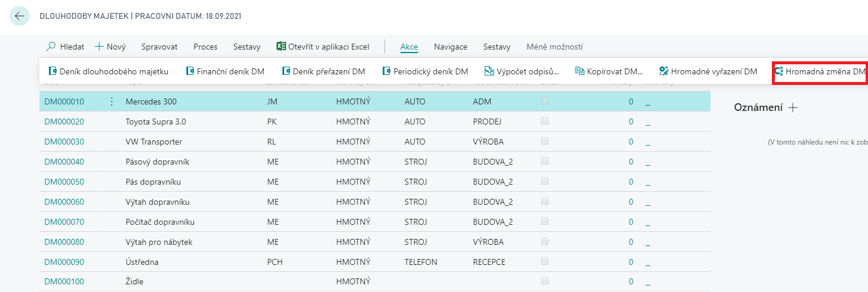This screenshot has width=868, height=292.
Task: Launch Hromadné vyřazení DM
Action: pyautogui.click(x=708, y=71)
